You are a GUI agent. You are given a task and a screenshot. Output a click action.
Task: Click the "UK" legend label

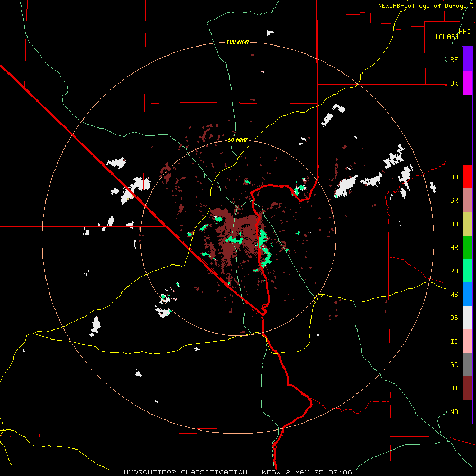[x=454, y=84]
